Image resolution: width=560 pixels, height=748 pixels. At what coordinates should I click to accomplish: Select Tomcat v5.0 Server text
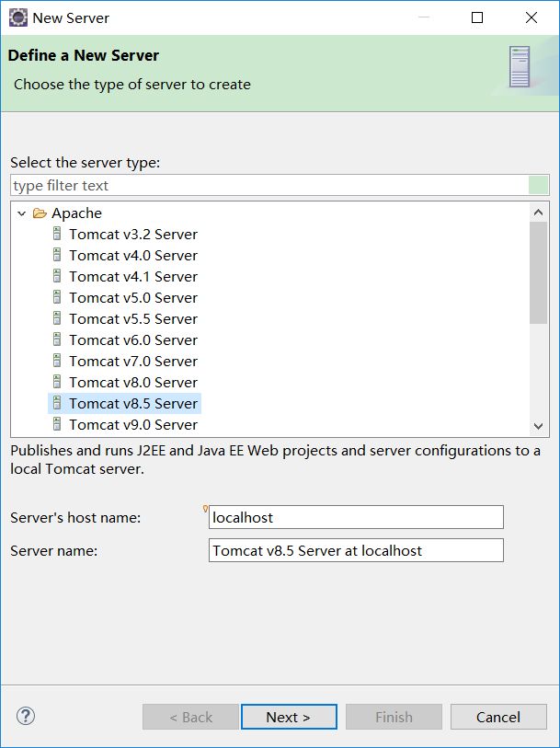point(133,298)
